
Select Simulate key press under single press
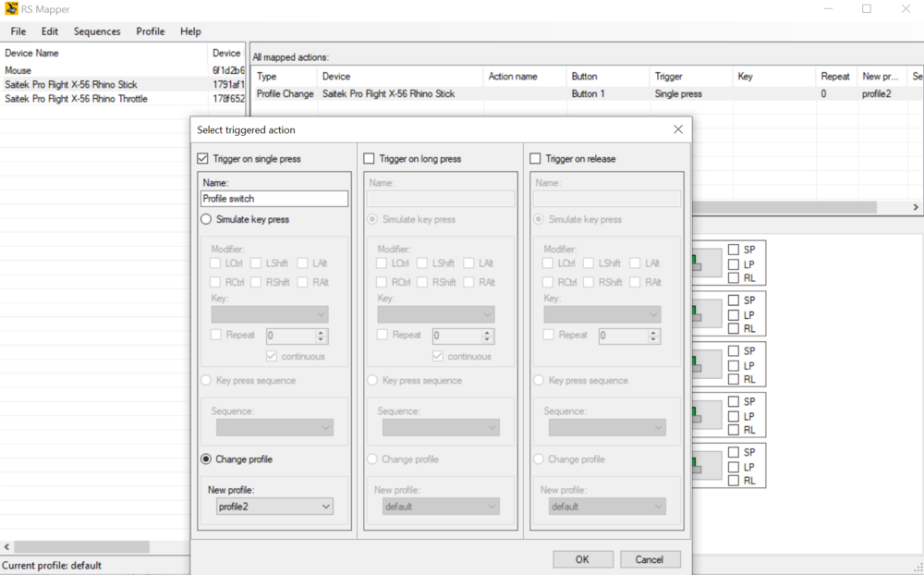[x=207, y=220]
